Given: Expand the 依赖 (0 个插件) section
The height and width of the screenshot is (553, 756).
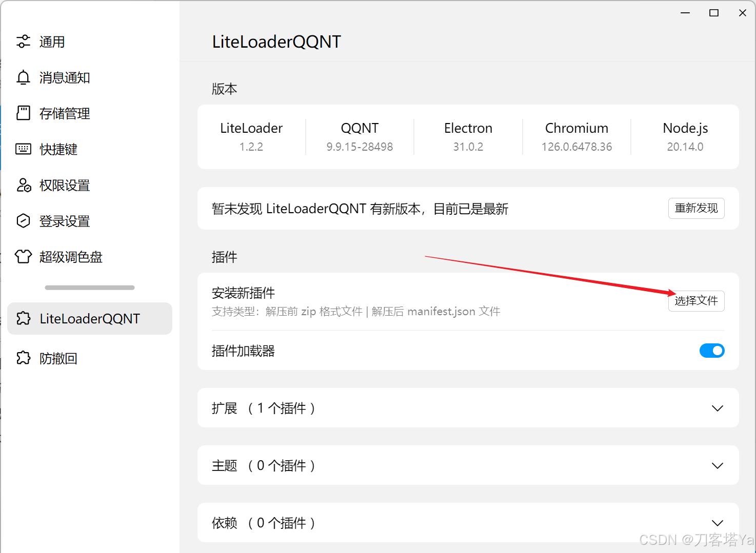Looking at the screenshot, I should [x=468, y=523].
